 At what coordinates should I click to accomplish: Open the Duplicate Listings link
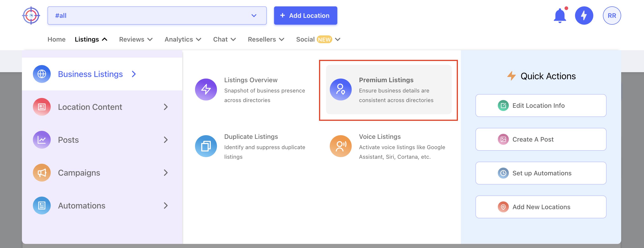tap(251, 137)
